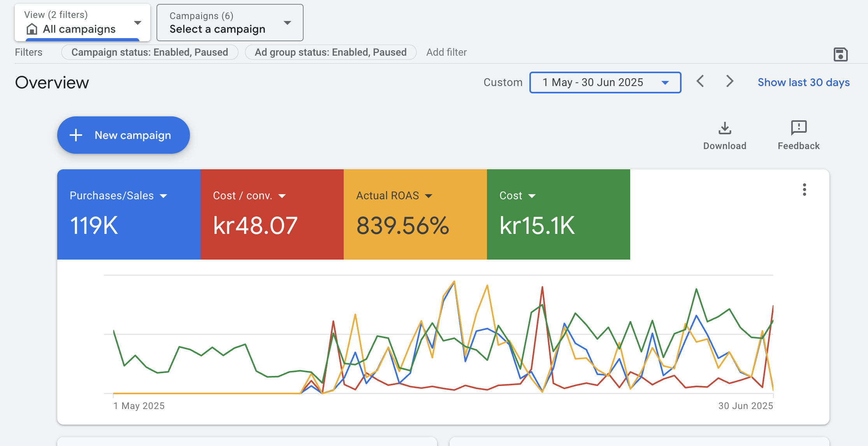Click Show last 30 days
Viewport: 868px width, 446px height.
[x=803, y=82]
